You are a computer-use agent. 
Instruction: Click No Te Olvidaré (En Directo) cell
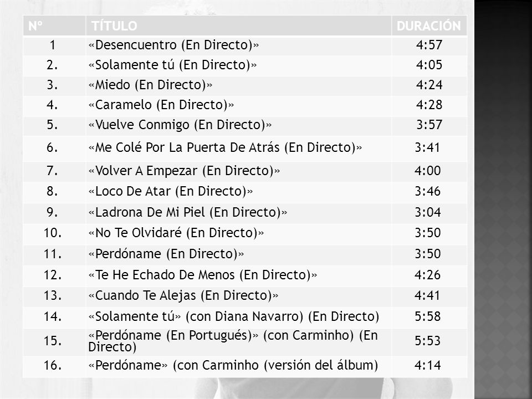coord(238,233)
